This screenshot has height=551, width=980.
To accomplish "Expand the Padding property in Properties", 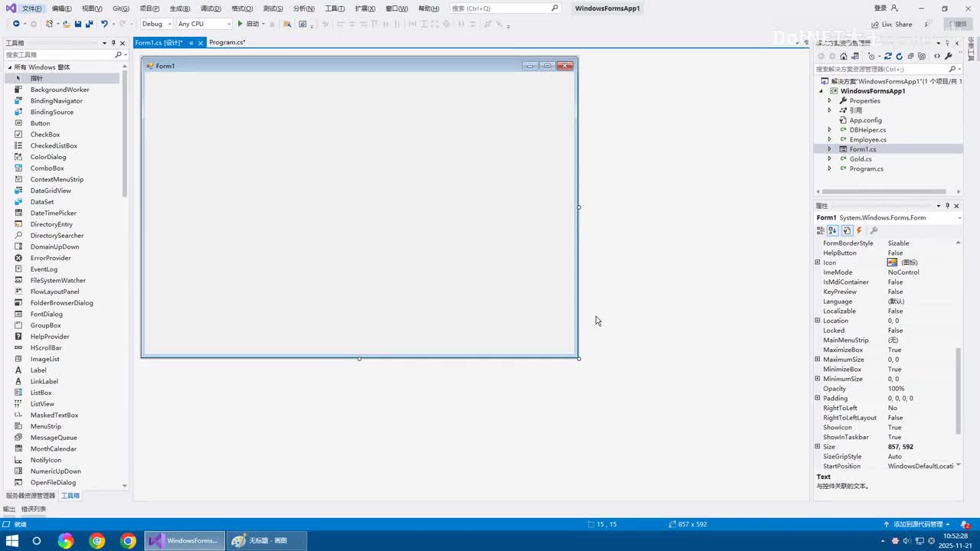I will coord(818,399).
